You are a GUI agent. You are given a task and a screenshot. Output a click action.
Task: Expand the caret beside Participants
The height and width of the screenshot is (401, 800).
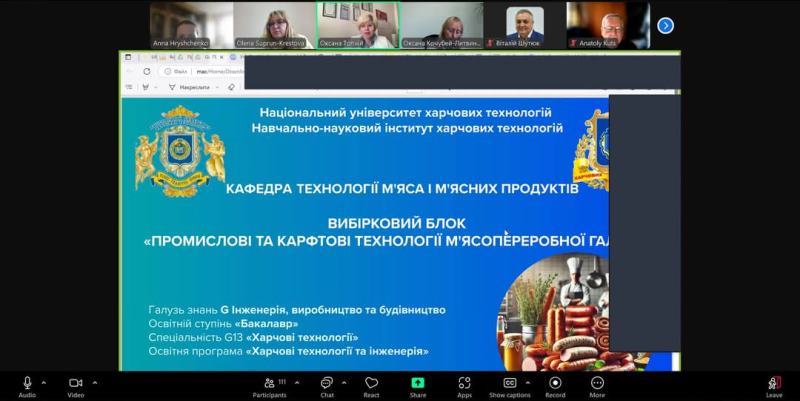[x=297, y=382]
